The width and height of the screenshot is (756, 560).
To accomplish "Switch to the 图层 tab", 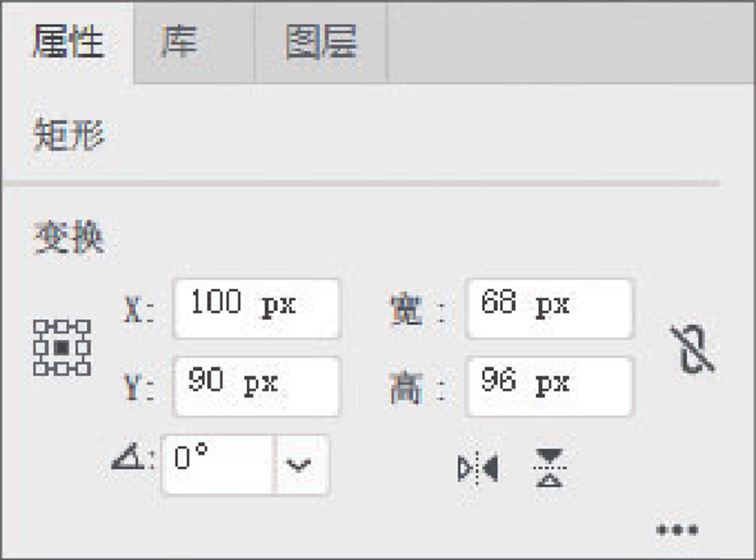I will coord(321,42).
